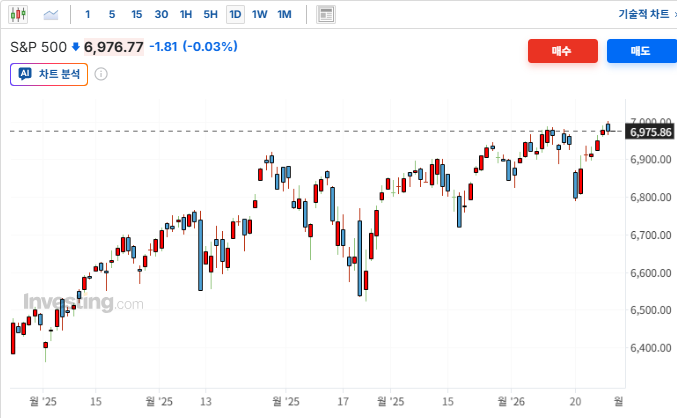The image size is (677, 418).
Task: Click the blue down arrow beside S&P 500
Action: tap(76, 47)
